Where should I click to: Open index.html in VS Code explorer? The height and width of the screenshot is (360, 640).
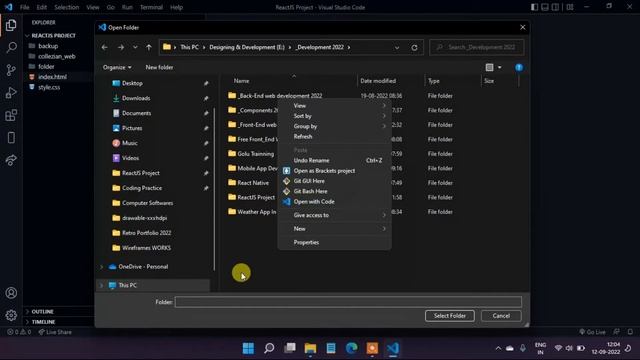52,77
